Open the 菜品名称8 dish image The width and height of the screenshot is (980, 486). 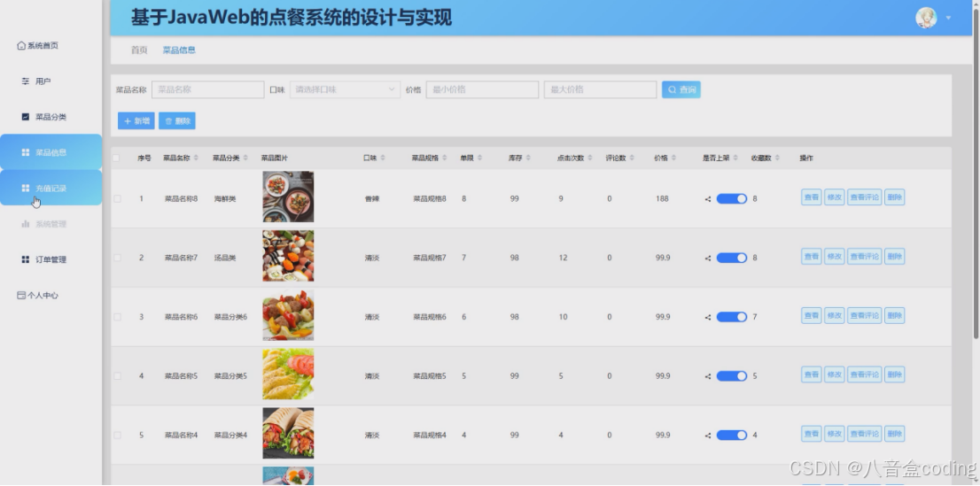tap(288, 197)
